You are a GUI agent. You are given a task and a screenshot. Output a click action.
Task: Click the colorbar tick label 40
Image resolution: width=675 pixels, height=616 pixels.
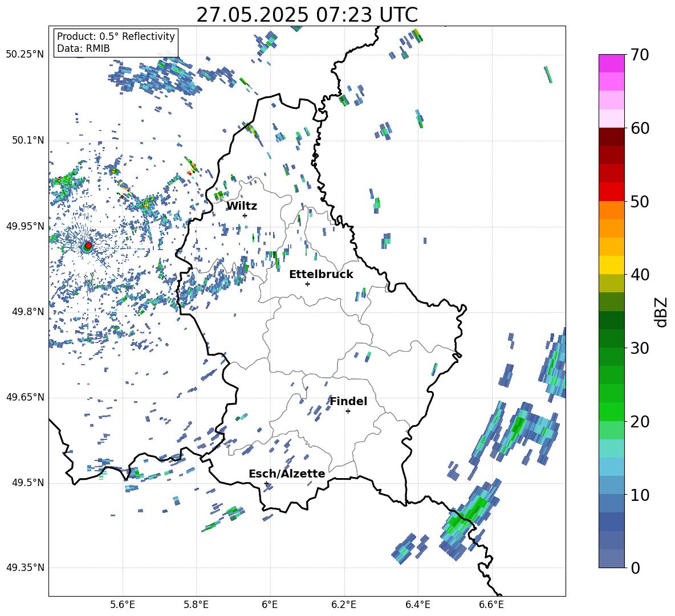point(640,275)
